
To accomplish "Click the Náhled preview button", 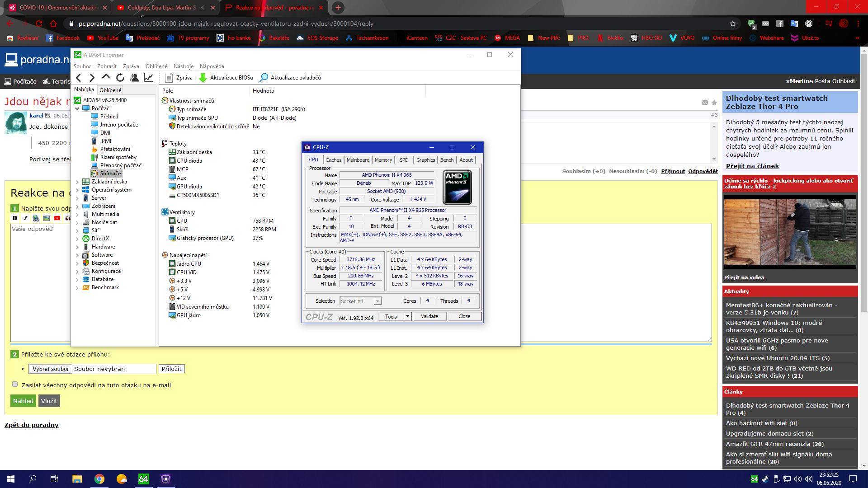I will [23, 401].
